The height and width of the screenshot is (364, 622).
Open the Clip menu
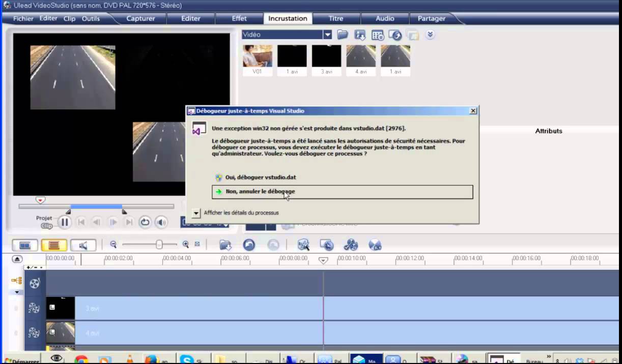(69, 18)
